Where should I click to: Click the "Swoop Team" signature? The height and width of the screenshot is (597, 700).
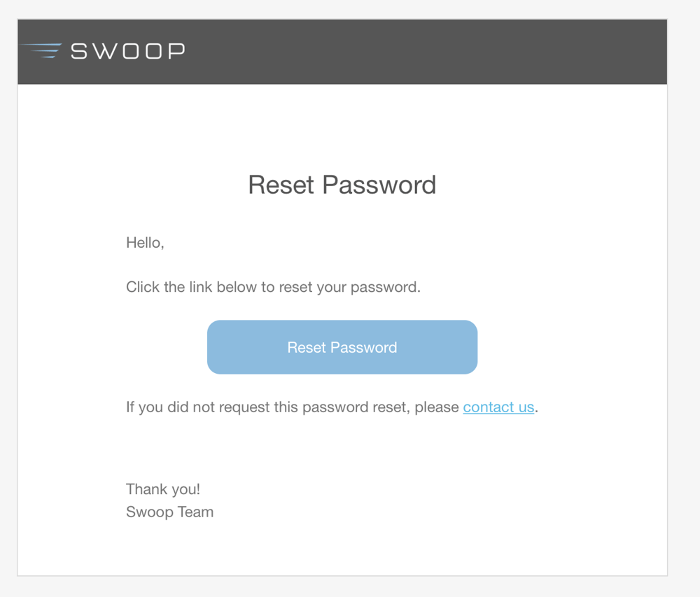tap(169, 512)
